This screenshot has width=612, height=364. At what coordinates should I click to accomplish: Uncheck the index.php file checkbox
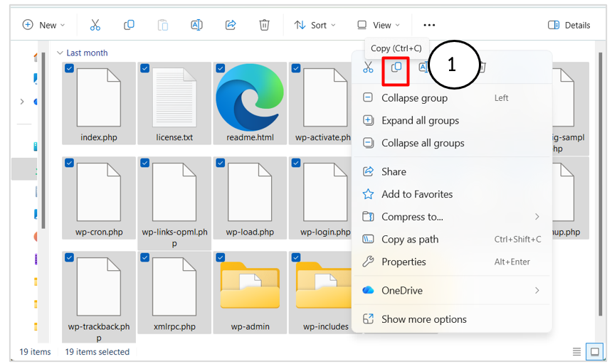click(69, 69)
